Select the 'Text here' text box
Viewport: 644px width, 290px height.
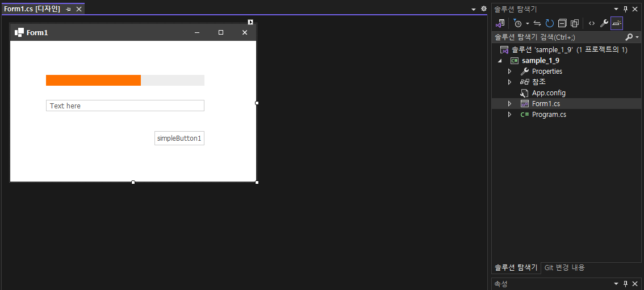(x=126, y=106)
